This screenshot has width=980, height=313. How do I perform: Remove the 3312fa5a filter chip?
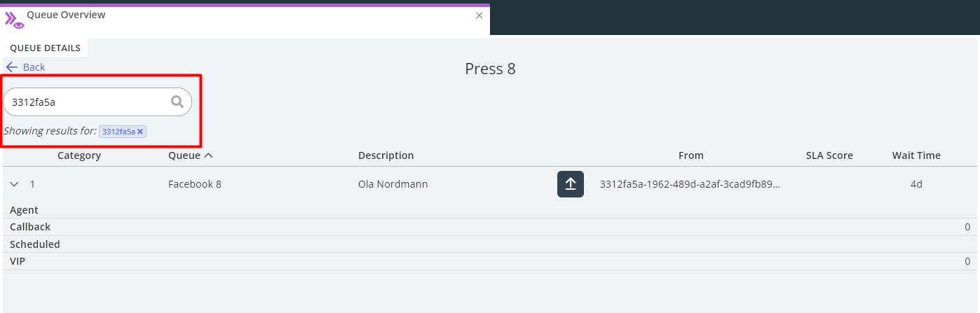[x=140, y=132]
